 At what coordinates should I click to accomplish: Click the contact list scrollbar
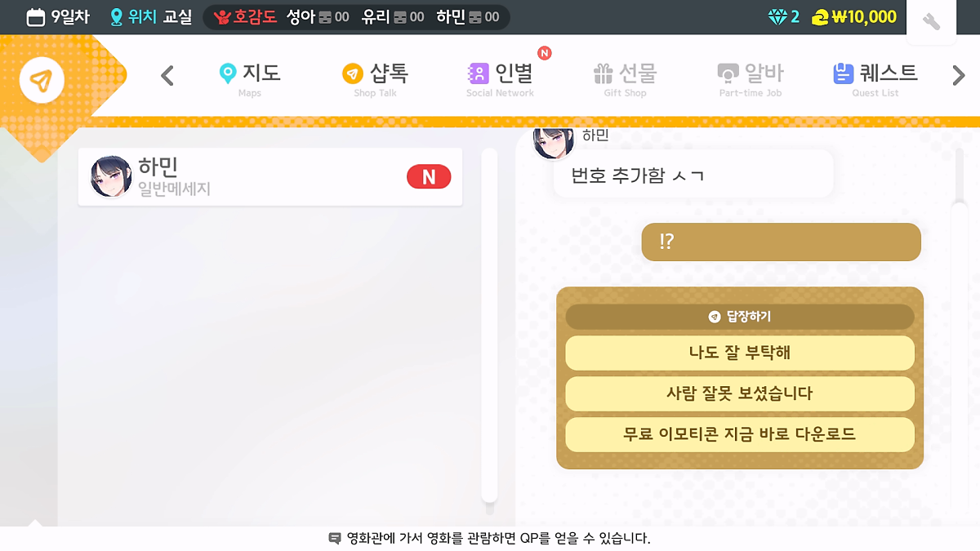click(x=489, y=325)
